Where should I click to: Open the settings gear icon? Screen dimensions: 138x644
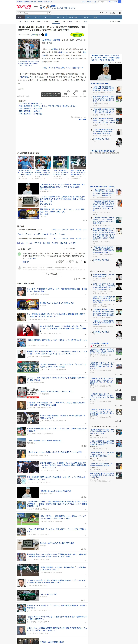pyautogui.click(x=120, y=13)
